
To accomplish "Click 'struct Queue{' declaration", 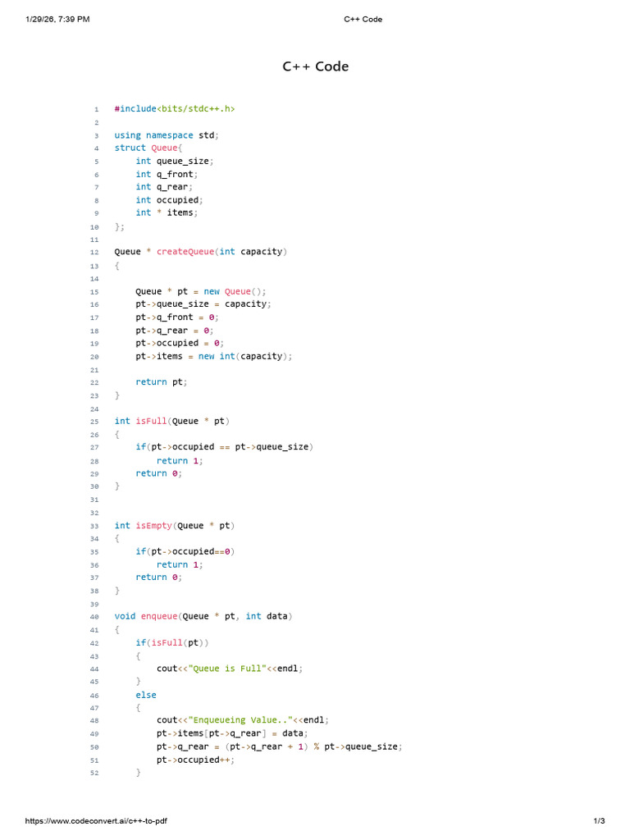I will [148, 148].
